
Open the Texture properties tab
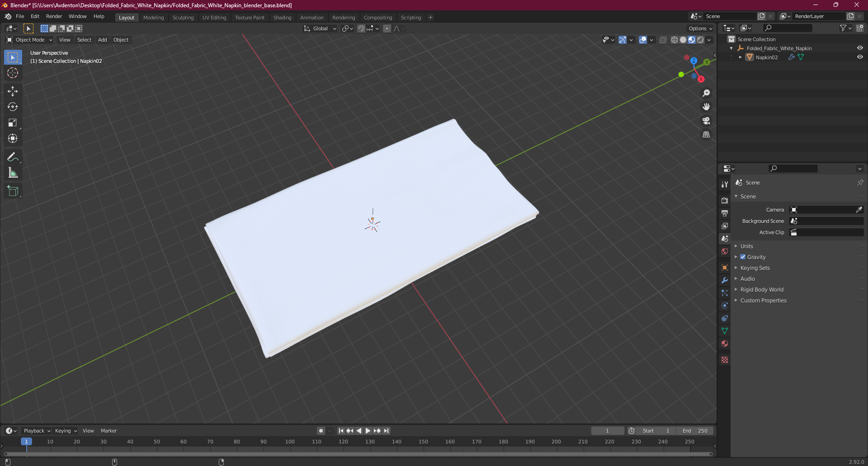click(725, 360)
